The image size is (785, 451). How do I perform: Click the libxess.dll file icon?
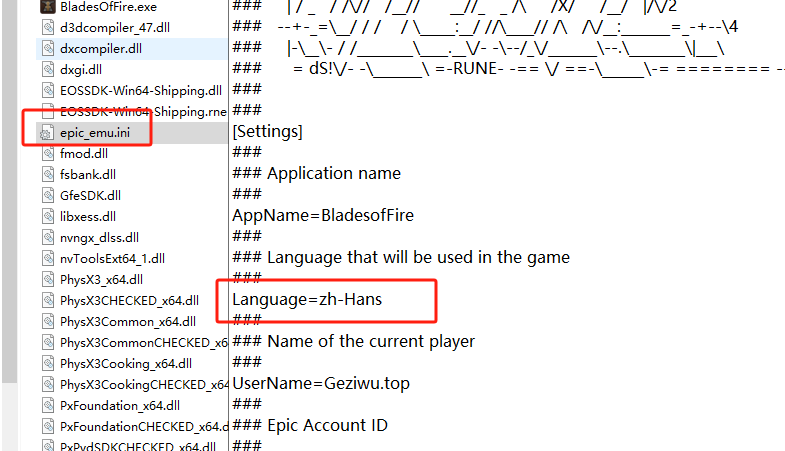pos(48,217)
